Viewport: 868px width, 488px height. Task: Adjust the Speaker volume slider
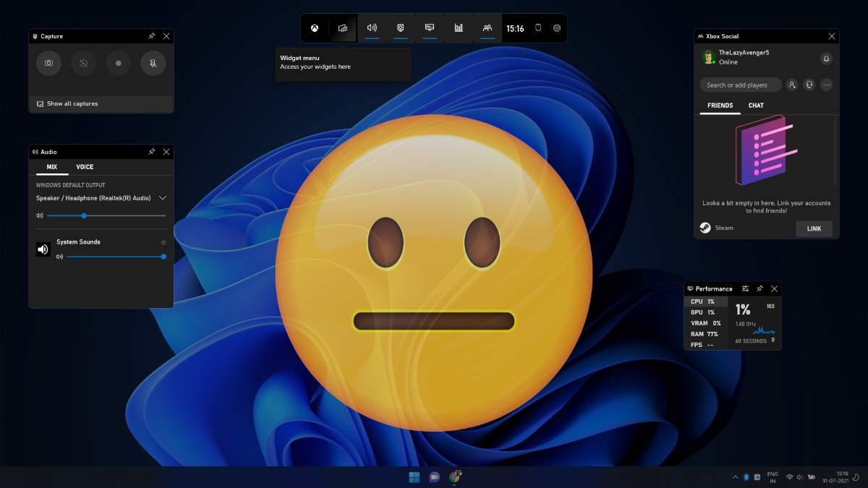point(84,215)
